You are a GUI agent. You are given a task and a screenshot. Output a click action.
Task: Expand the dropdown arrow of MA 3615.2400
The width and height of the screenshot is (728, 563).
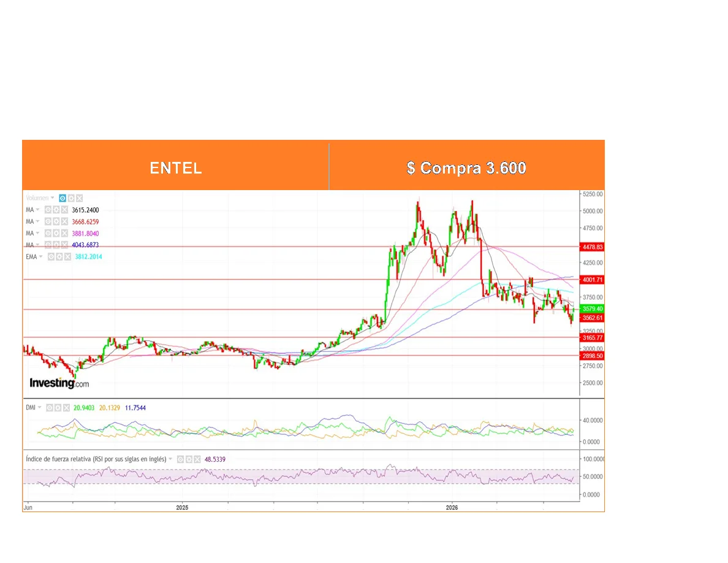pyautogui.click(x=38, y=210)
